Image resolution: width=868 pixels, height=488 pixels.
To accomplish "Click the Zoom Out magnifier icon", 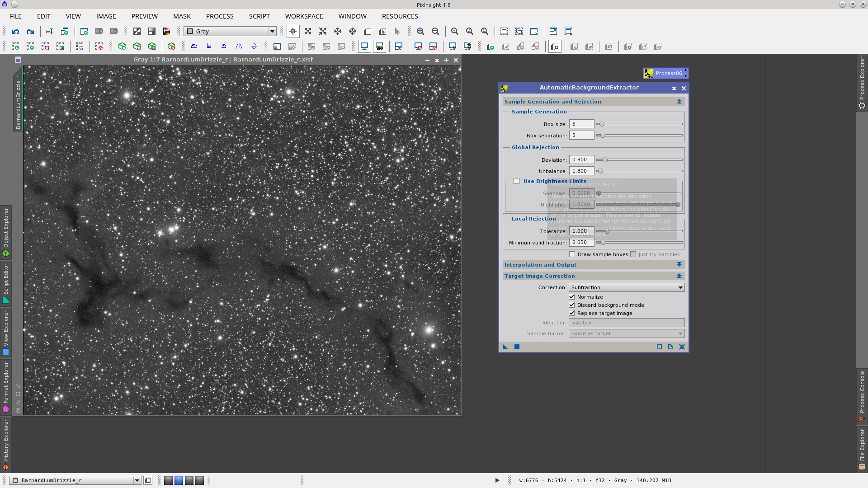I will (x=435, y=32).
